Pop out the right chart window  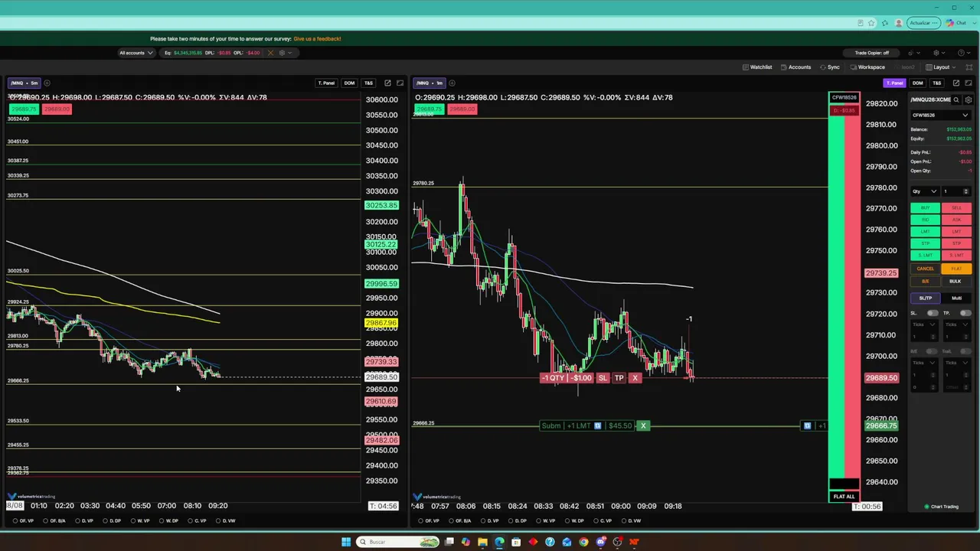point(956,83)
